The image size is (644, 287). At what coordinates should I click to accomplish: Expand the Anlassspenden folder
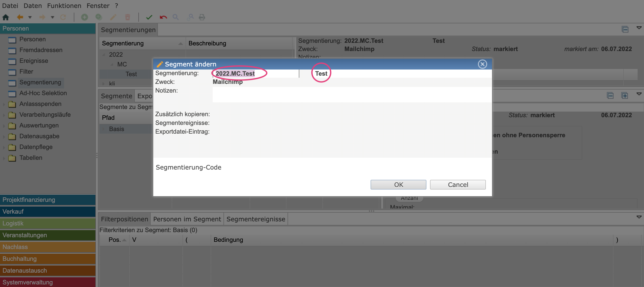pos(4,104)
